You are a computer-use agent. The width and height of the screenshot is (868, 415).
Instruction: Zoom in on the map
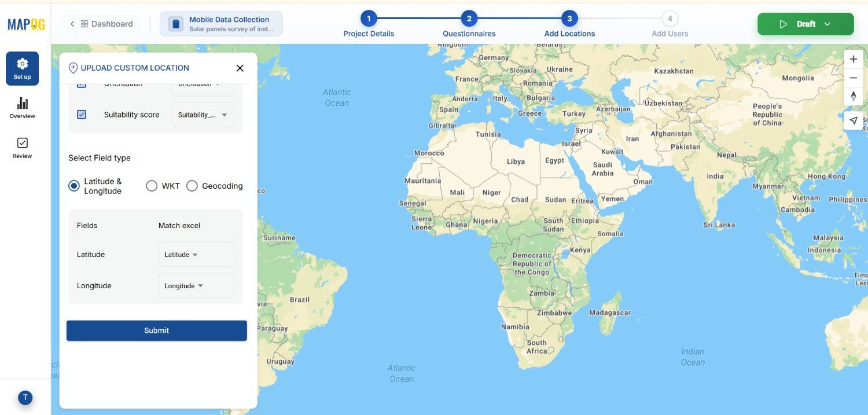[853, 59]
